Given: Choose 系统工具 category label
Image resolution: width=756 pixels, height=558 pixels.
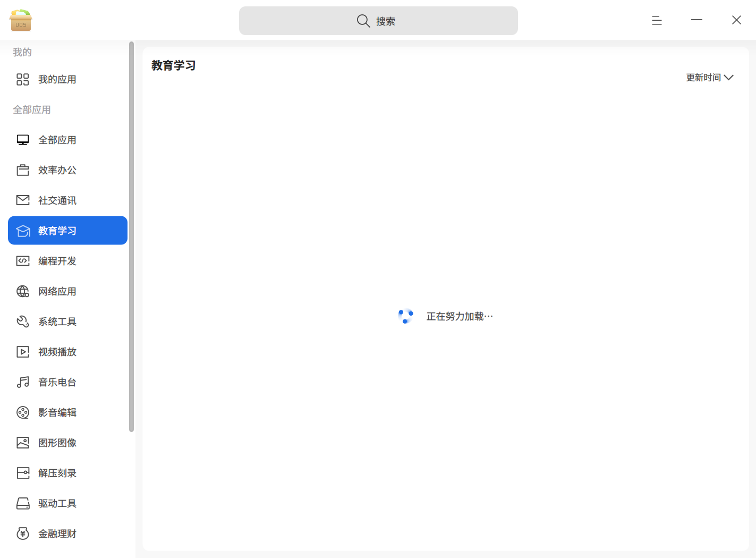Looking at the screenshot, I should click(x=57, y=322).
